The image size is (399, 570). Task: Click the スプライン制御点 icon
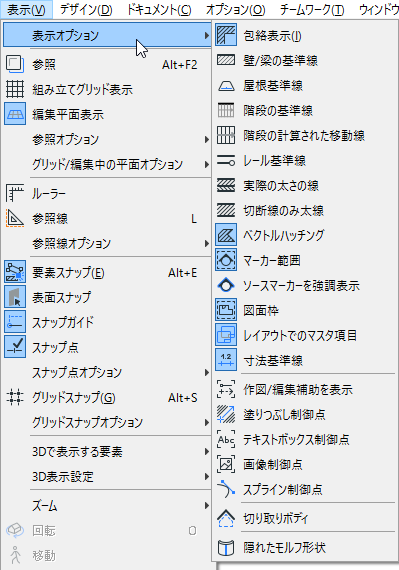point(226,489)
